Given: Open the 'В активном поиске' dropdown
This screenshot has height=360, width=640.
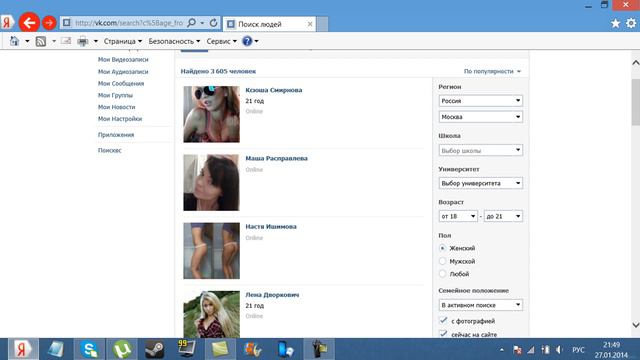Looking at the screenshot, I should click(x=480, y=305).
